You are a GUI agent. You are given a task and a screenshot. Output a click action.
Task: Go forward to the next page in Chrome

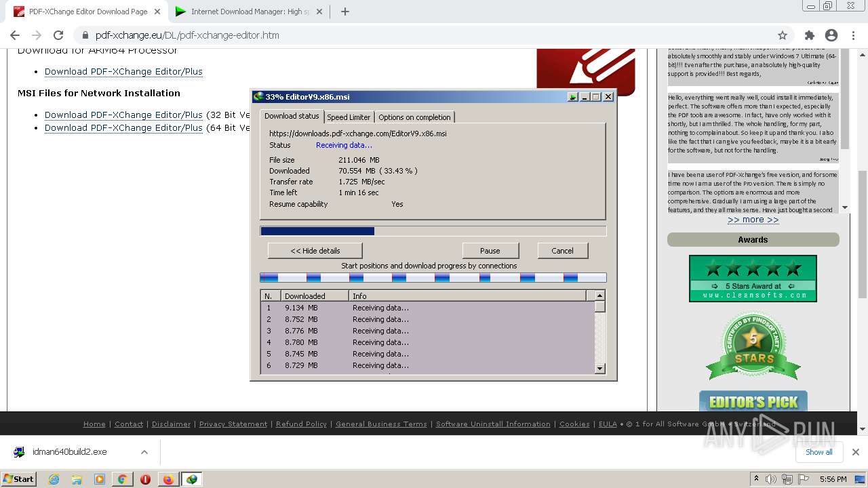click(x=37, y=35)
